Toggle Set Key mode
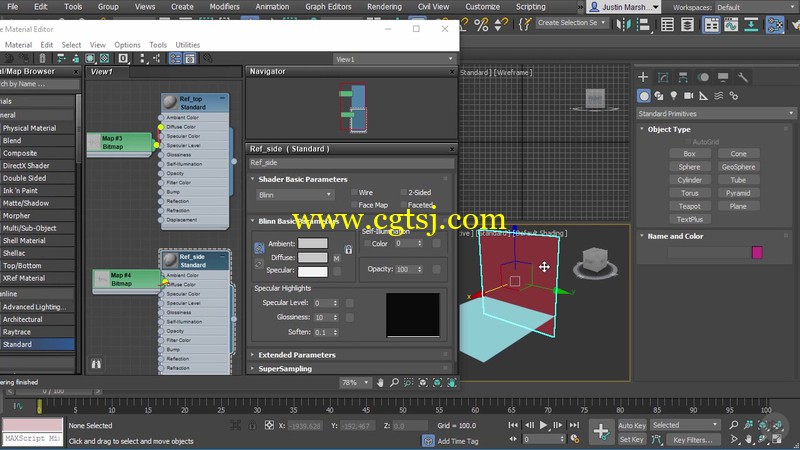 click(x=632, y=439)
